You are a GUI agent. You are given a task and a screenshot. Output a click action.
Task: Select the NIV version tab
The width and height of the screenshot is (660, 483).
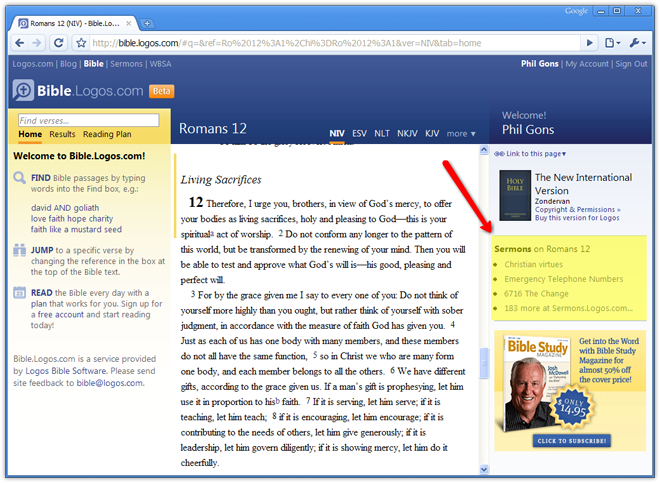[337, 133]
